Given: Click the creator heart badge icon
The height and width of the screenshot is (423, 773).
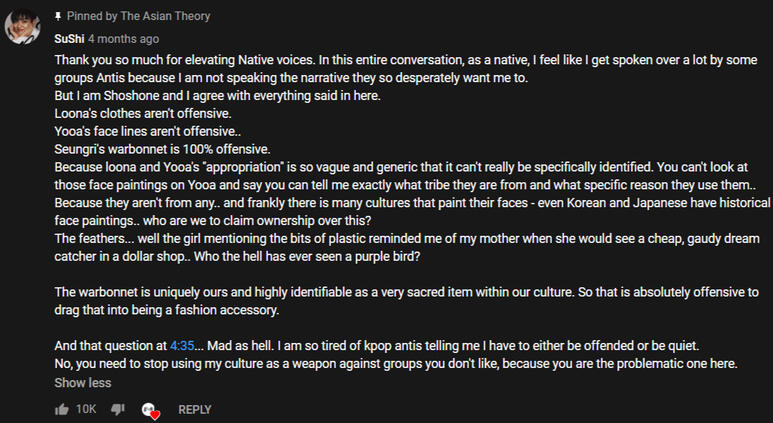Looking at the screenshot, I should tap(151, 410).
